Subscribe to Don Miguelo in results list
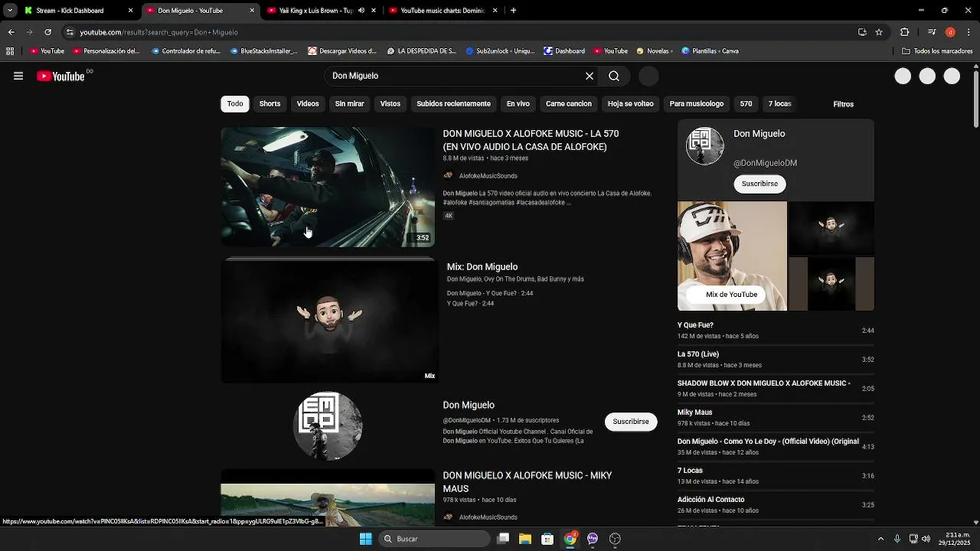 630,422
